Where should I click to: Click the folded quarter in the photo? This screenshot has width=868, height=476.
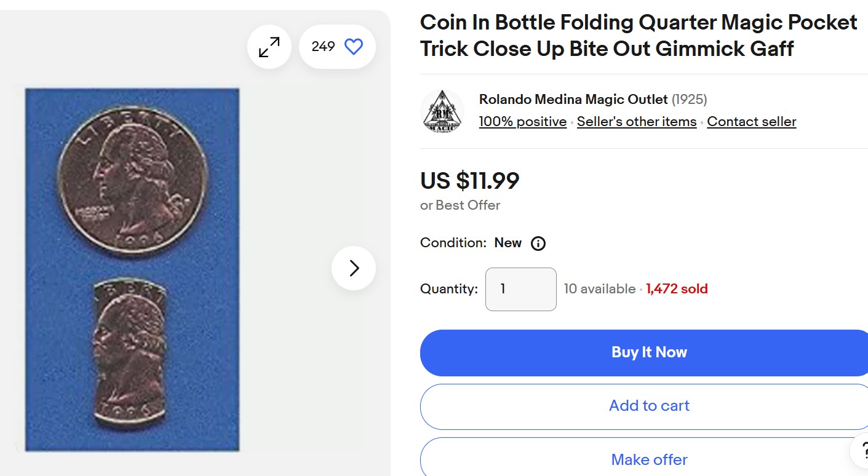point(130,352)
